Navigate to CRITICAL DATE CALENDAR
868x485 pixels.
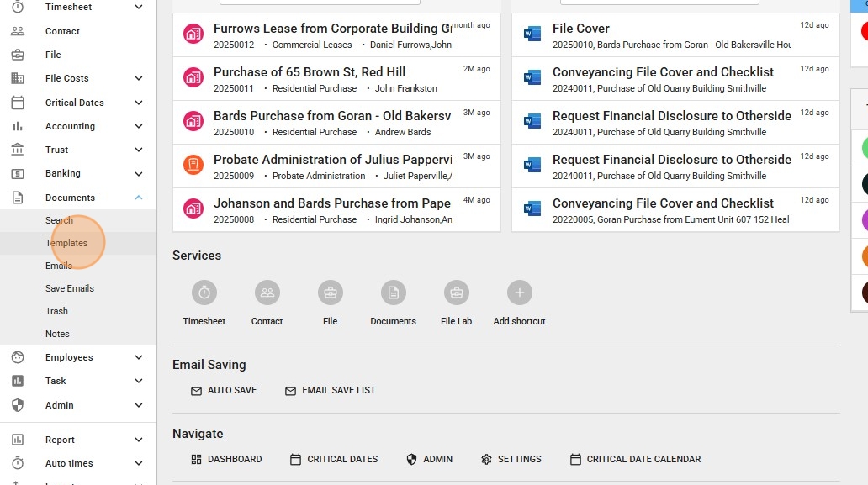point(635,460)
